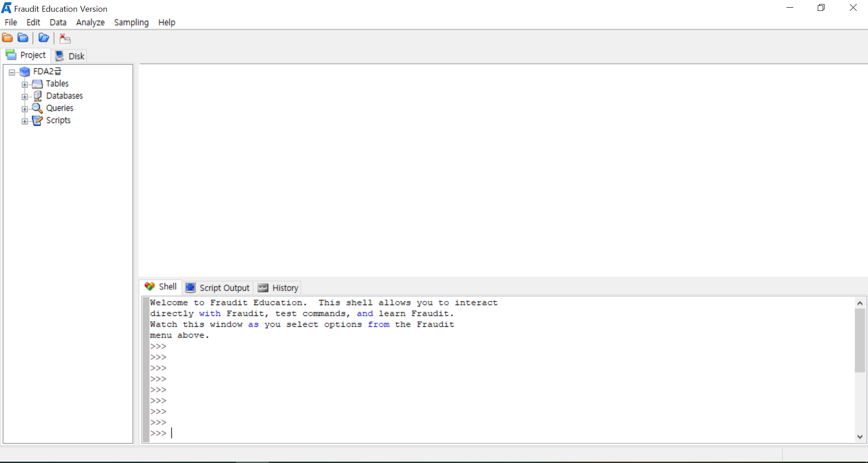
Task: Select the FDA2급 project label
Action: coord(47,72)
